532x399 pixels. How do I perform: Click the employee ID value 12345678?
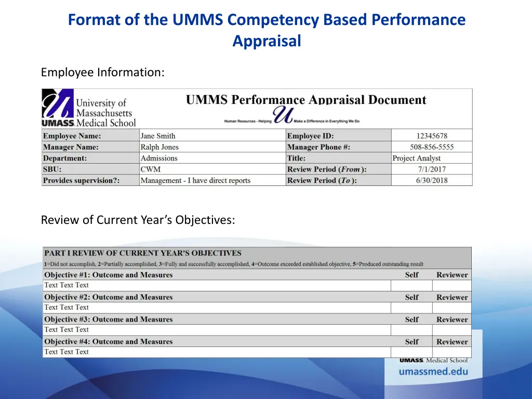(x=432, y=136)
